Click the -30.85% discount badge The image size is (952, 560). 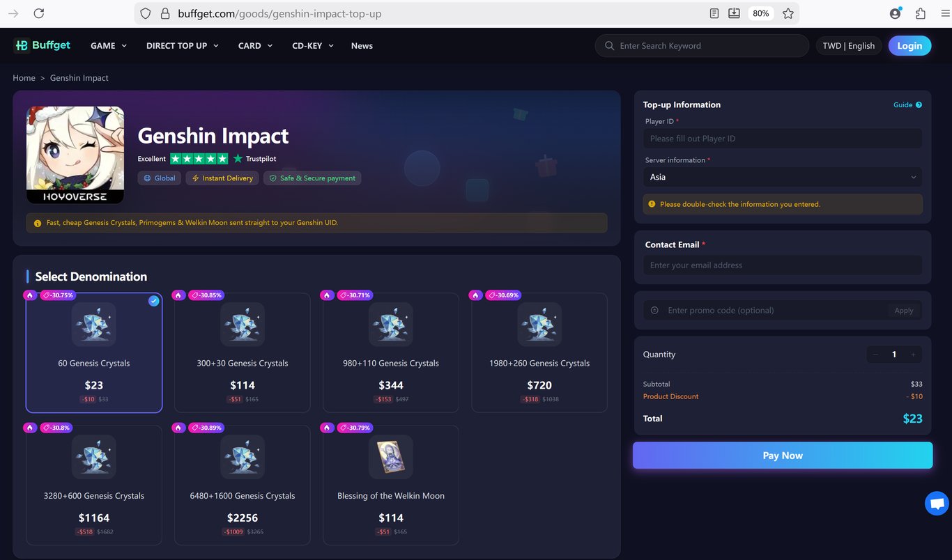click(206, 295)
